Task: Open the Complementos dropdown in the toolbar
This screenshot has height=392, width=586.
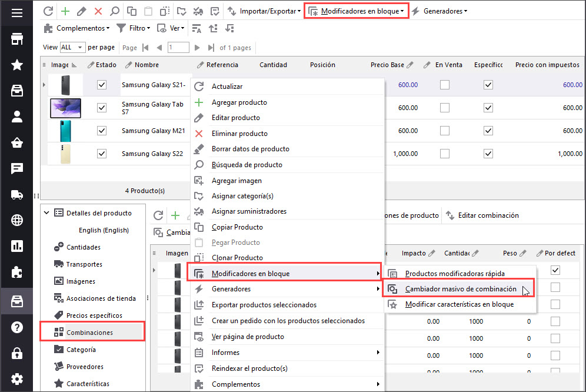Action: (x=77, y=28)
